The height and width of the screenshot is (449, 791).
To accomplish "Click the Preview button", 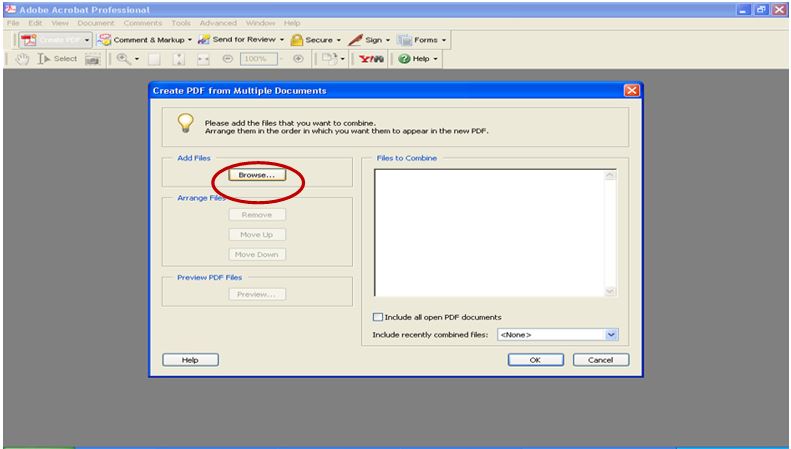I will (257, 294).
